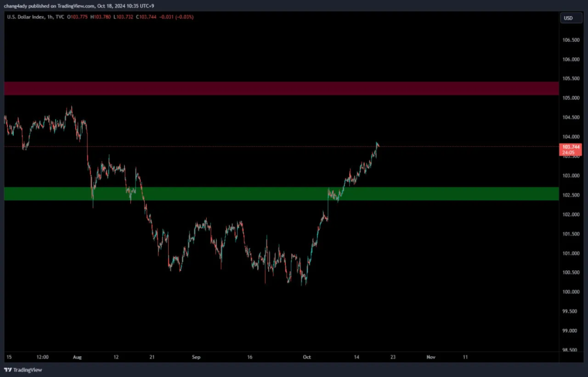Click the Aug label on time axis
The width and height of the screenshot is (588, 377).
pyautogui.click(x=78, y=356)
